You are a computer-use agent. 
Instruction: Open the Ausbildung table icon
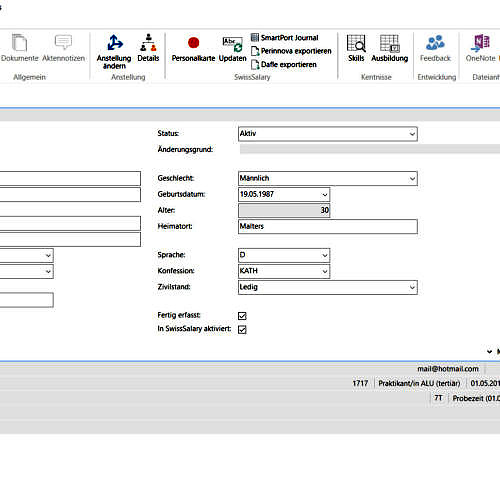(x=389, y=43)
